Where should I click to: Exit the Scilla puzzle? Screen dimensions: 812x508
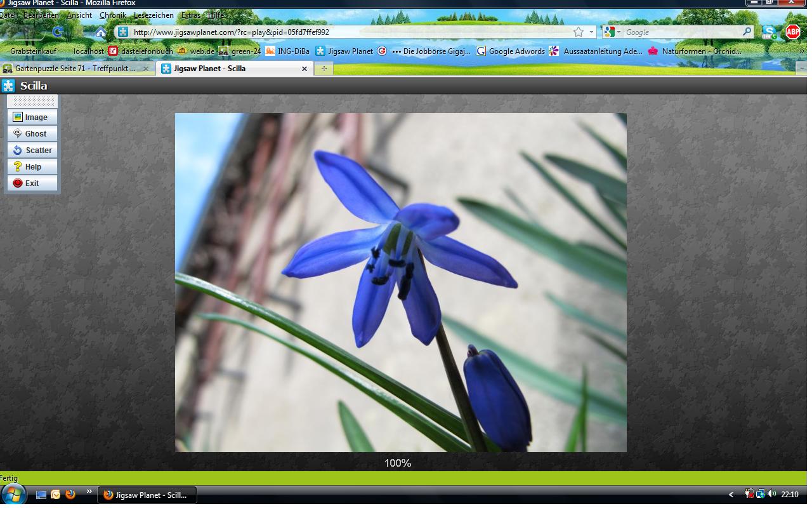[32, 184]
